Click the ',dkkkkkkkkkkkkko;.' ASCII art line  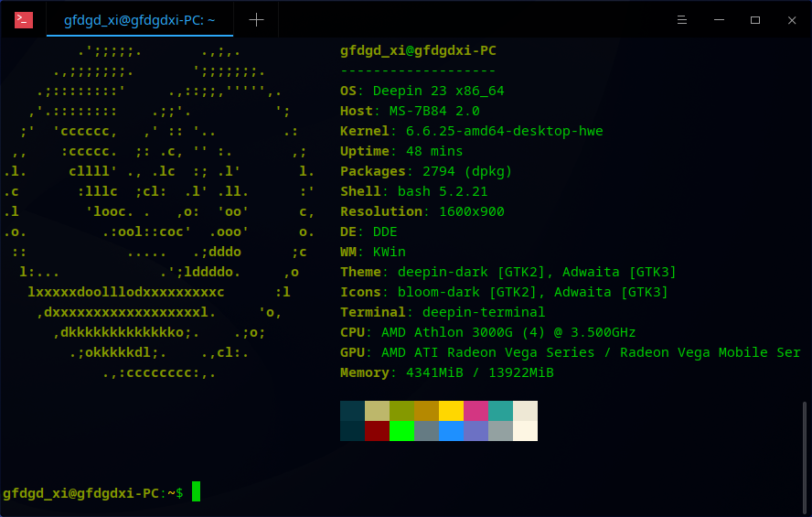[126, 332]
